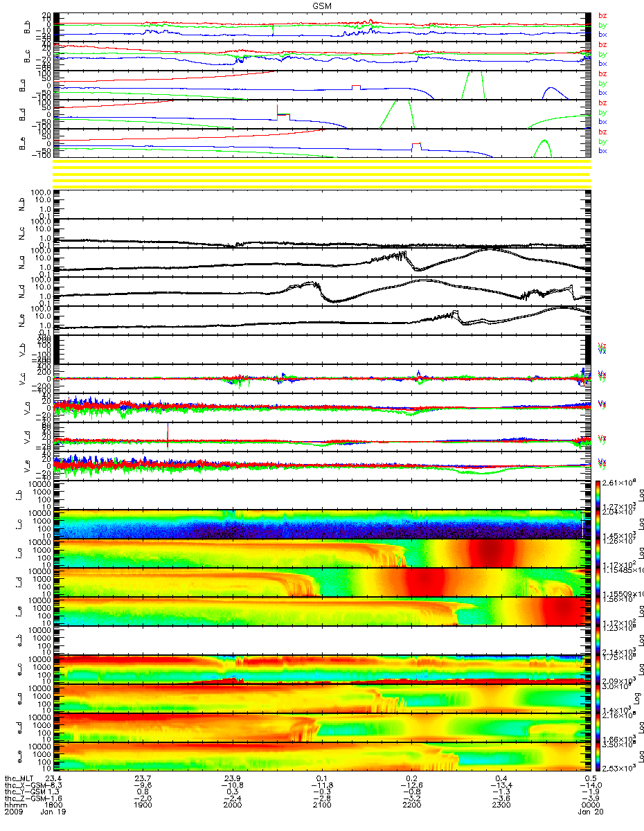This screenshot has width=644, height=831.
Task: Click the by legend beside B_d panel
Action: point(602,112)
